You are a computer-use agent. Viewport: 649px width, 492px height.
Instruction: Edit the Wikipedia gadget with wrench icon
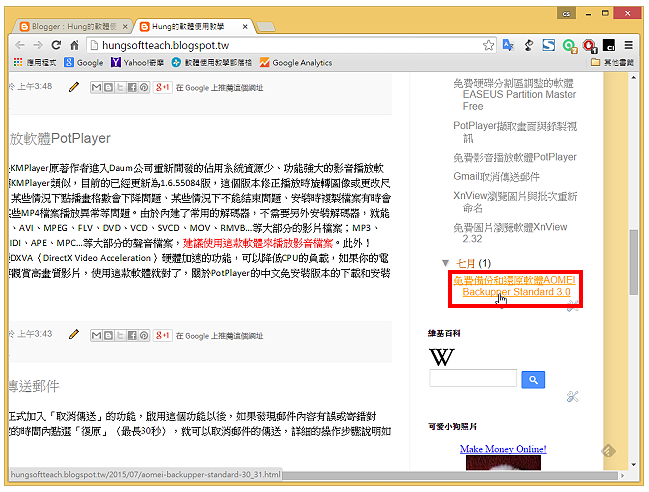(x=572, y=396)
